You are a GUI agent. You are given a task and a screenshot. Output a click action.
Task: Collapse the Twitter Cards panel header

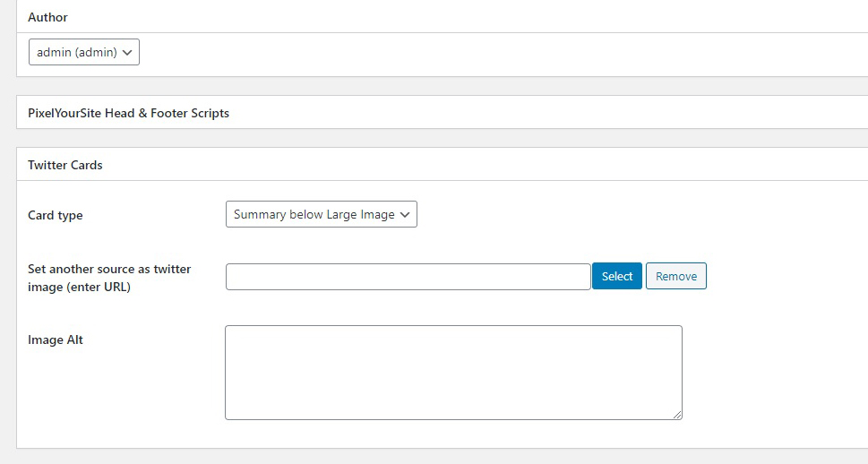click(x=442, y=165)
